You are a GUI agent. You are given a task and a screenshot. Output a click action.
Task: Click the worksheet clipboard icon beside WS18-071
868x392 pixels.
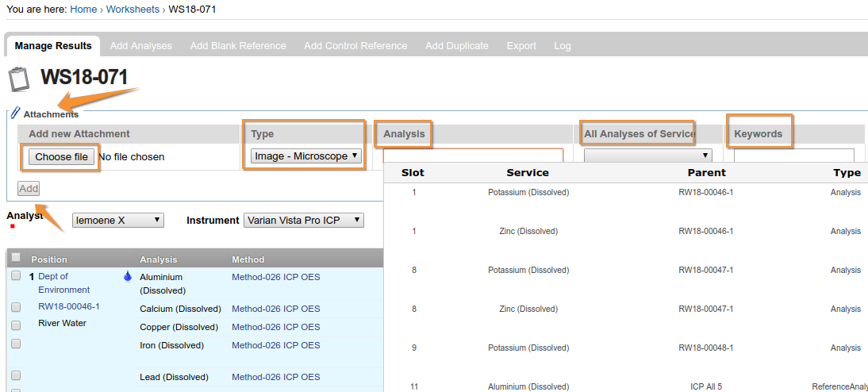click(x=17, y=79)
